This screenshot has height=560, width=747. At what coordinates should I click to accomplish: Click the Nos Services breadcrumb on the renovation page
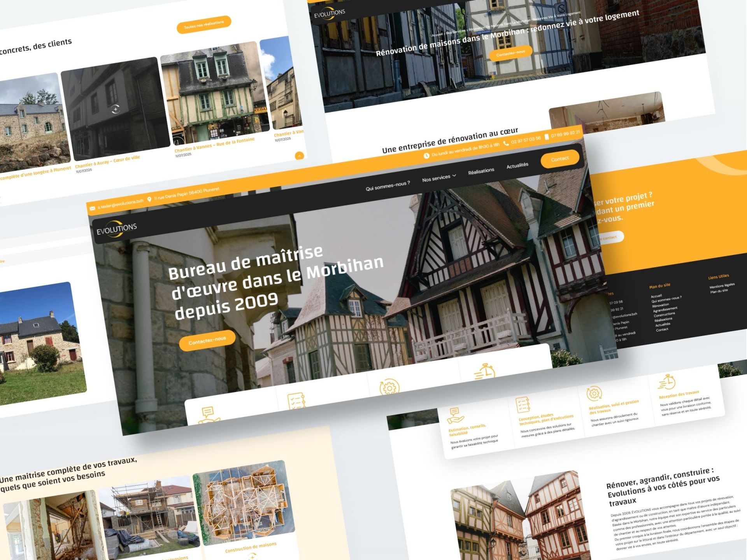[456, 31]
